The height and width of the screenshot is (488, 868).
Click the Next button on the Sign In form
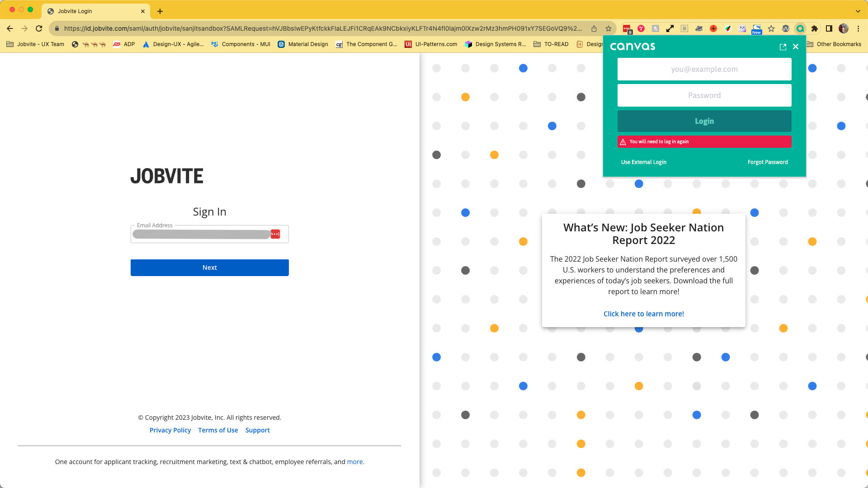(209, 267)
